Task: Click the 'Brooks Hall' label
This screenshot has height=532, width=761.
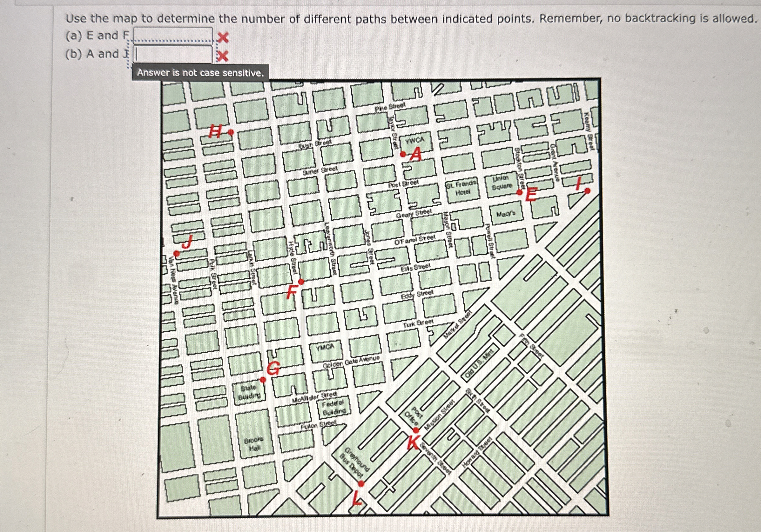Action: pyautogui.click(x=253, y=444)
